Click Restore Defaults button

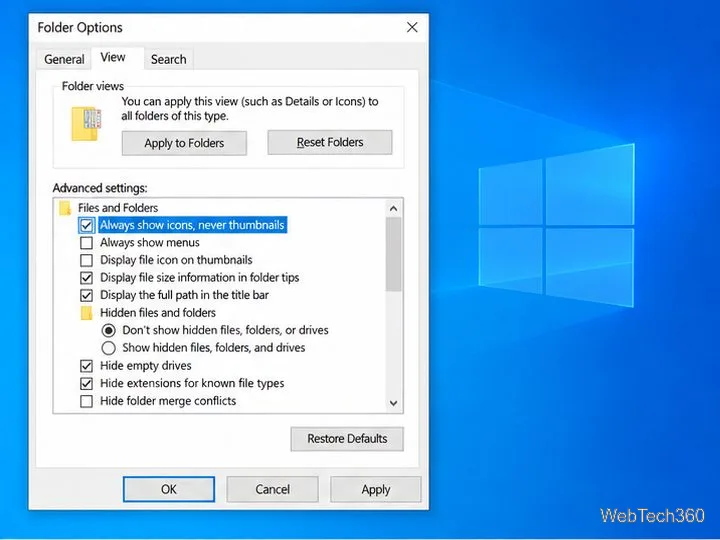347,439
